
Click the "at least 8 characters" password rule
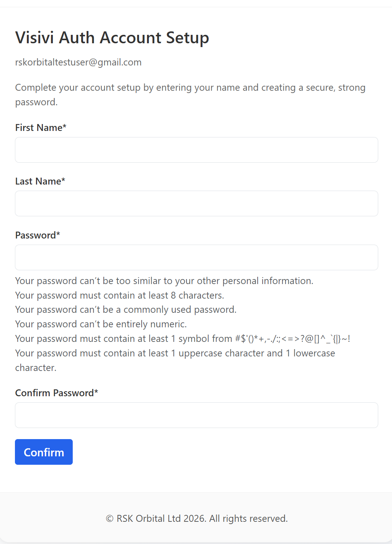(x=120, y=295)
